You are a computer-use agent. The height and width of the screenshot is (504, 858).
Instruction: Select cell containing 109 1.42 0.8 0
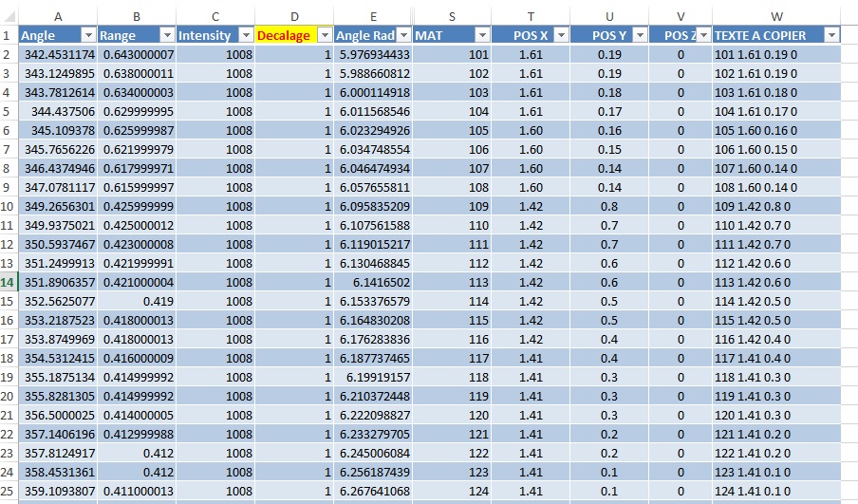point(776,206)
